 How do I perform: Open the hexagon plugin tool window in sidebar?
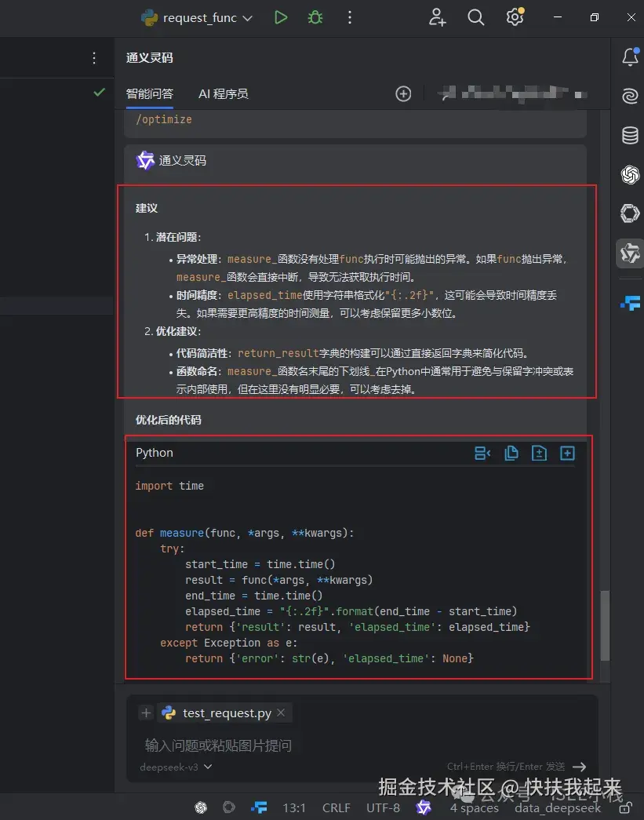point(630,213)
